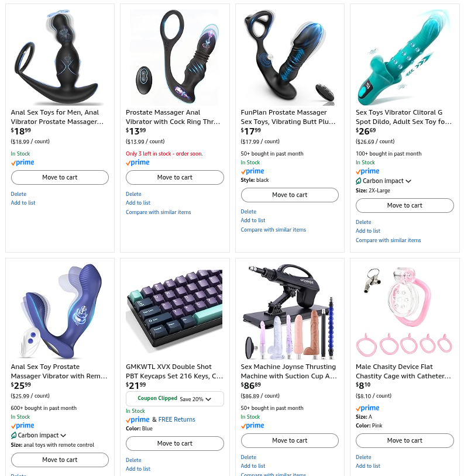Move the $18.99 item to cart
The image size is (464, 476).
(x=60, y=177)
